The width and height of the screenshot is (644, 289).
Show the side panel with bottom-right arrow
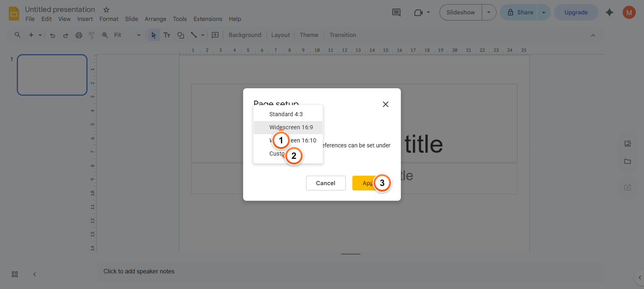pyautogui.click(x=639, y=277)
